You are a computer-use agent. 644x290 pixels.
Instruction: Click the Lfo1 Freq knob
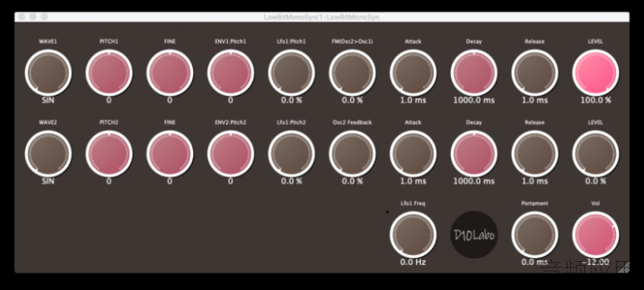click(413, 234)
